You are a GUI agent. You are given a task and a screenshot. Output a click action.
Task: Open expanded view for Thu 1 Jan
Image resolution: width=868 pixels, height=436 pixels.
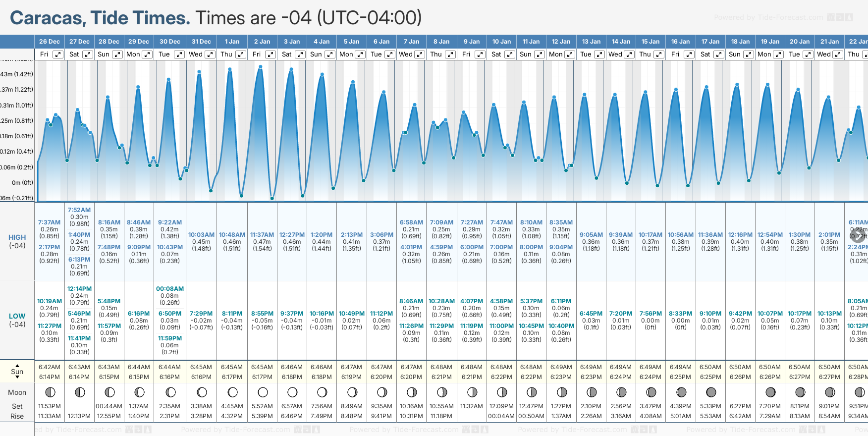pyautogui.click(x=241, y=54)
